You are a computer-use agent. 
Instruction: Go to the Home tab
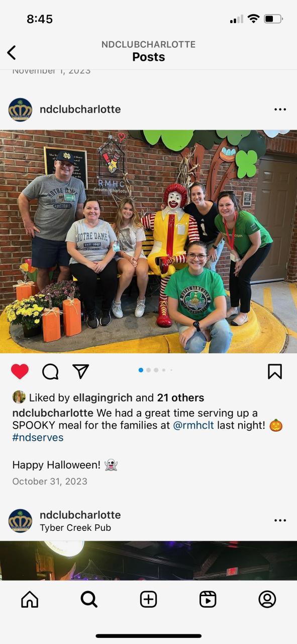30,599
